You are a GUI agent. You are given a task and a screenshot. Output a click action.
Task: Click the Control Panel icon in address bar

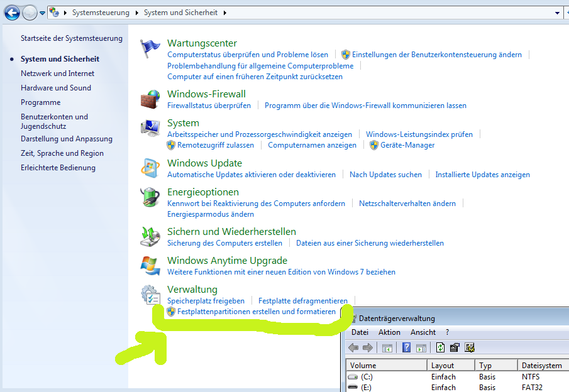(54, 13)
